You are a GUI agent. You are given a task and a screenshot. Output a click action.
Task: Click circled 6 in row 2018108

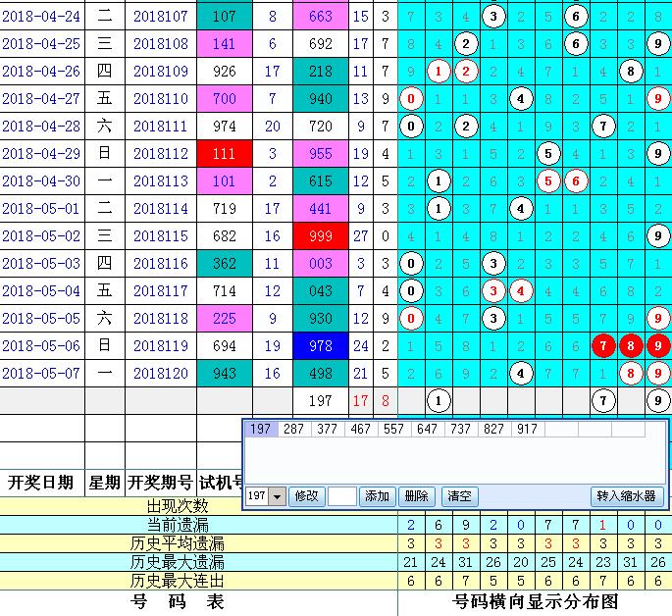pyautogui.click(x=576, y=44)
